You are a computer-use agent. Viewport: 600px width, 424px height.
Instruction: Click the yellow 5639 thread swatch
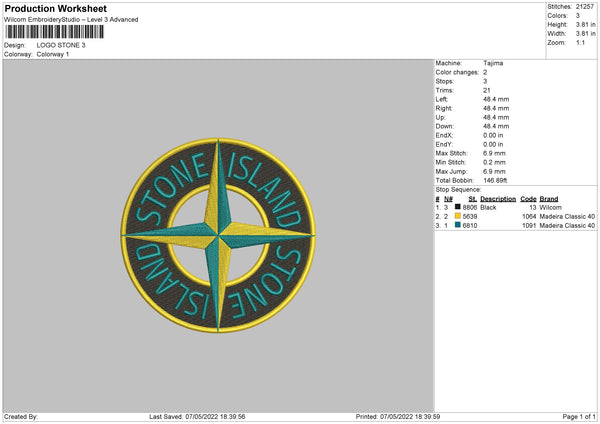[457, 216]
